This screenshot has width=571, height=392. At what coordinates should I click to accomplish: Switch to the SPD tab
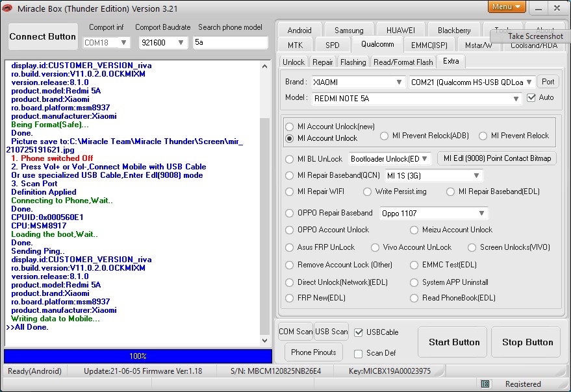pos(332,45)
